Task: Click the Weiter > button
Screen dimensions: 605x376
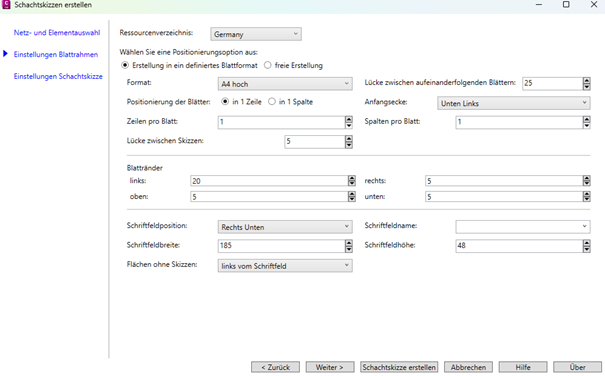Action: coord(330,367)
